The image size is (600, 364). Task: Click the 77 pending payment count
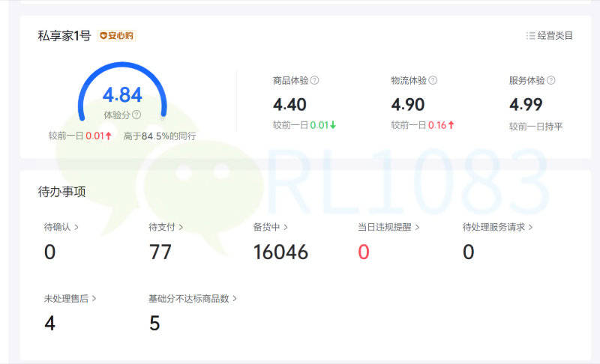click(x=160, y=252)
